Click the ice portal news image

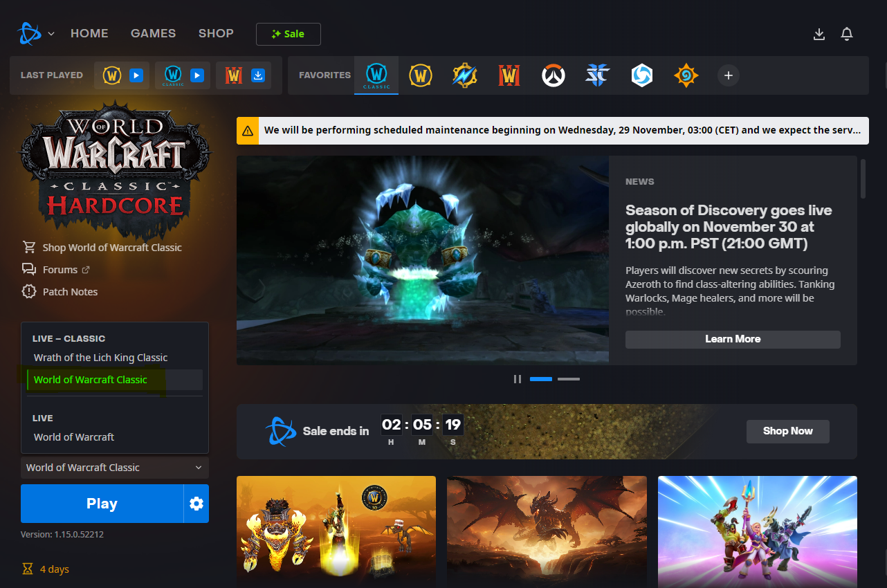(x=423, y=260)
